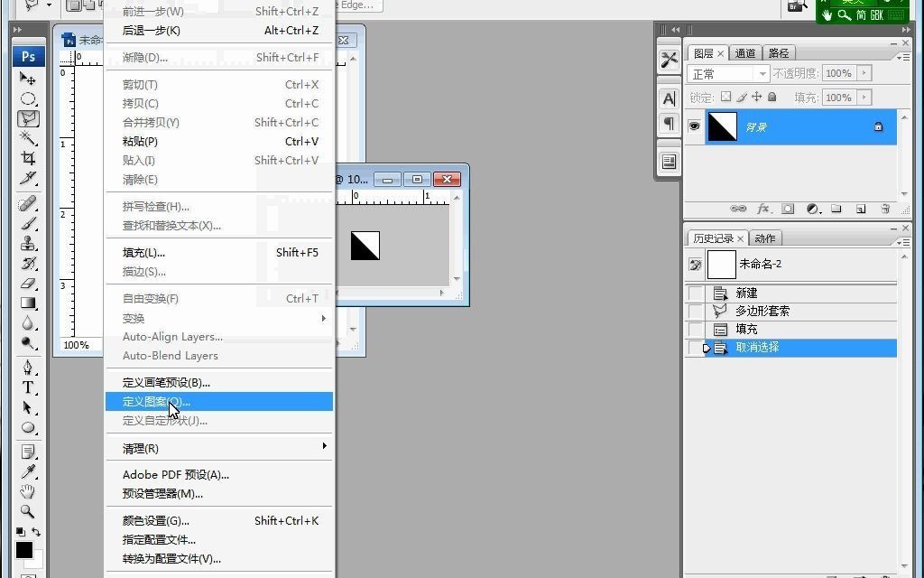
Task: Select the Notes tool
Action: 28,452
